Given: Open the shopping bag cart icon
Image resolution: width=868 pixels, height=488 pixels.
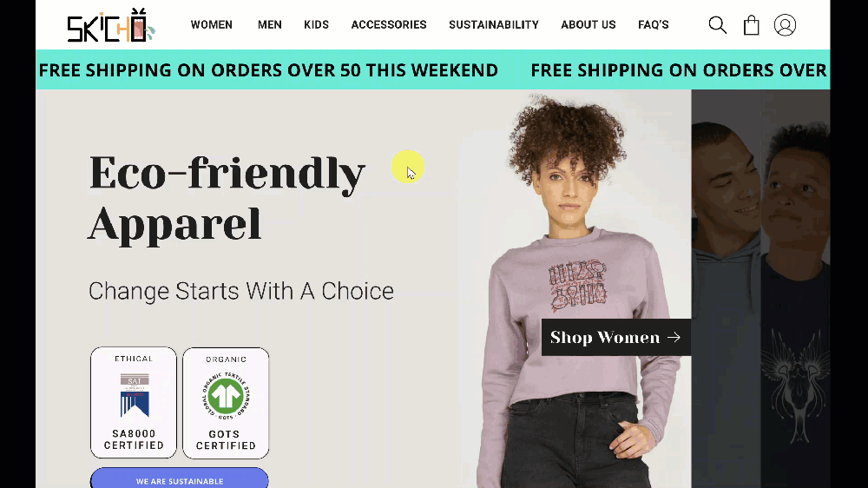Looking at the screenshot, I should pos(751,25).
